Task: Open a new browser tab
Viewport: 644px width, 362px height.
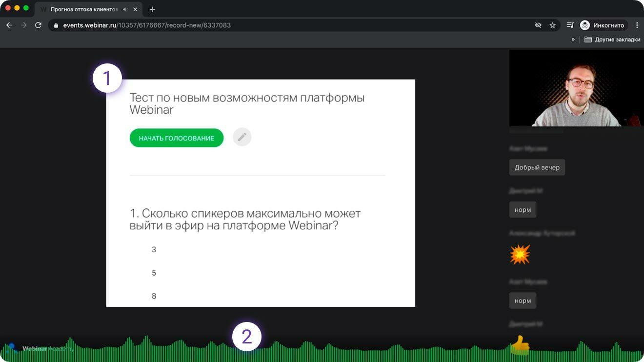Action: point(153,9)
